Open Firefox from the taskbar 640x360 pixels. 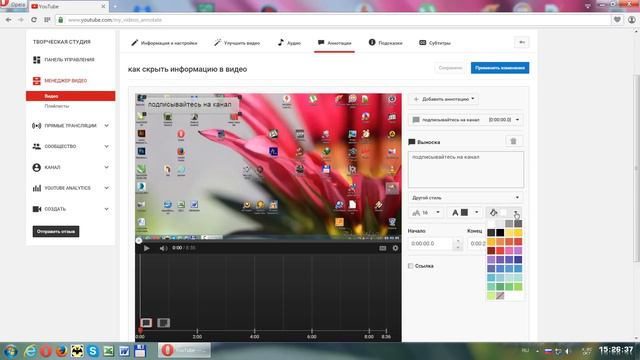[x=62, y=351]
